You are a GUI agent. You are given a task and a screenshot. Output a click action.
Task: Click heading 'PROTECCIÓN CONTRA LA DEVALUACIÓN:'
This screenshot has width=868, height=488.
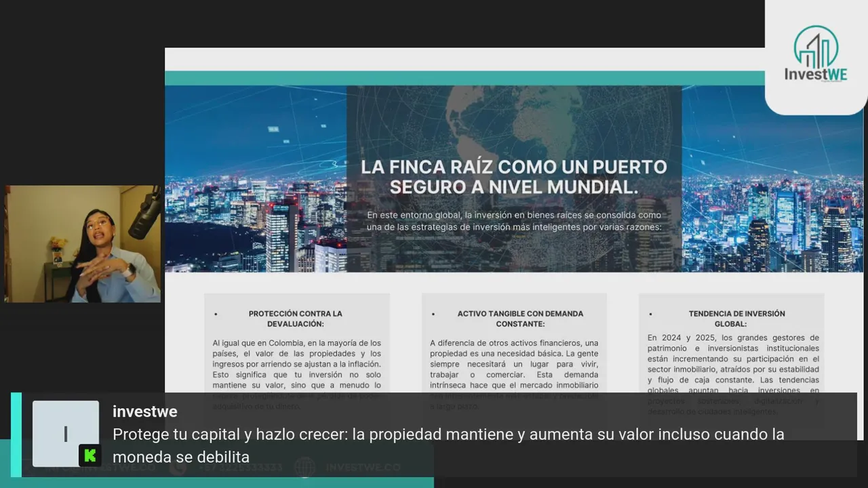[x=295, y=319]
